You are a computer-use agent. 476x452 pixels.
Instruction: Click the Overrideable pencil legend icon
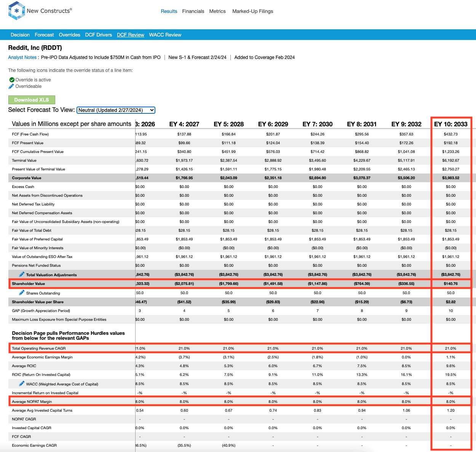11,86
